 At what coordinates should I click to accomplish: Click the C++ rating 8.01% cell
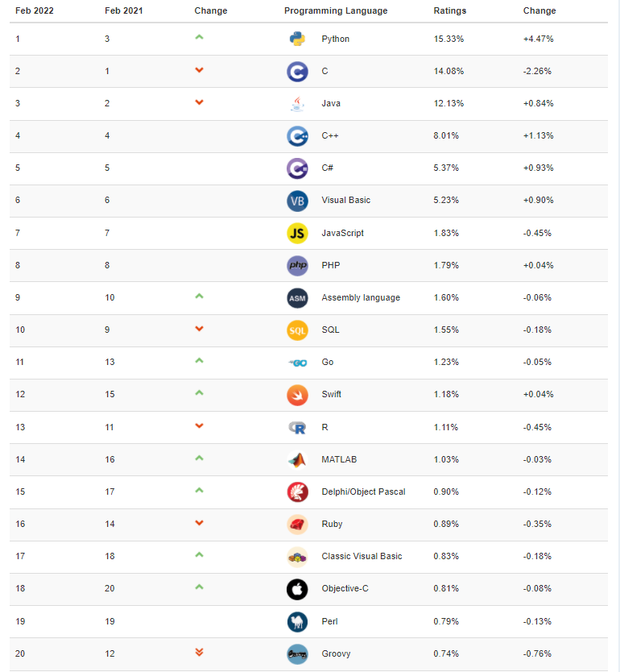coord(446,136)
